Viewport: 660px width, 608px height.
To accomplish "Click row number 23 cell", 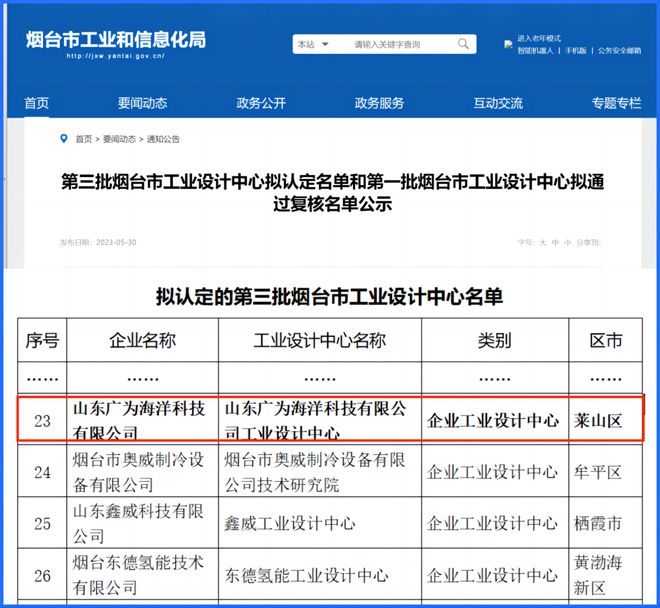I will (x=42, y=421).
